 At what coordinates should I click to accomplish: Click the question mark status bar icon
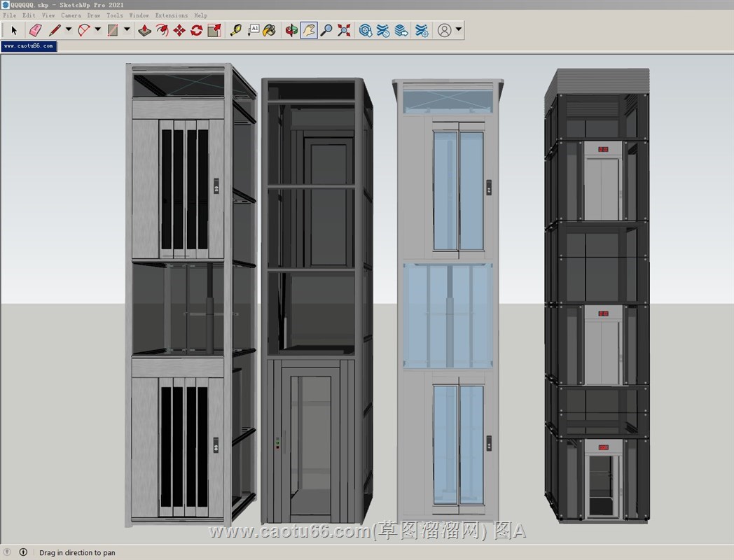pos(7,552)
